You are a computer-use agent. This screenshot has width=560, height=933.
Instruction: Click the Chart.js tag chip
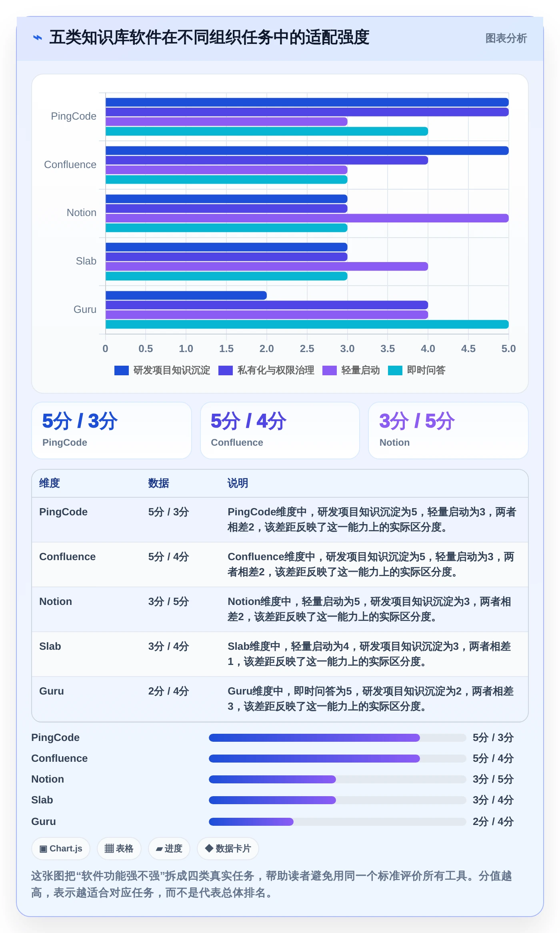coord(61,849)
